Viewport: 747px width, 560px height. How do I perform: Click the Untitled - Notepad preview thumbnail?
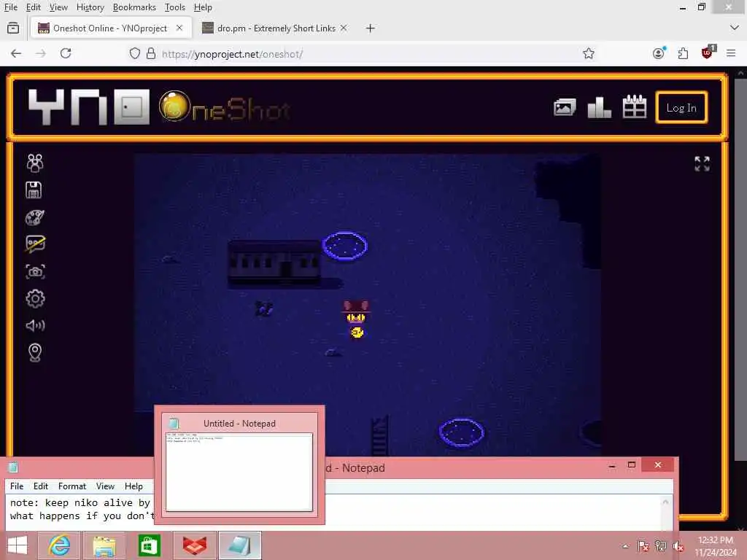click(x=239, y=464)
